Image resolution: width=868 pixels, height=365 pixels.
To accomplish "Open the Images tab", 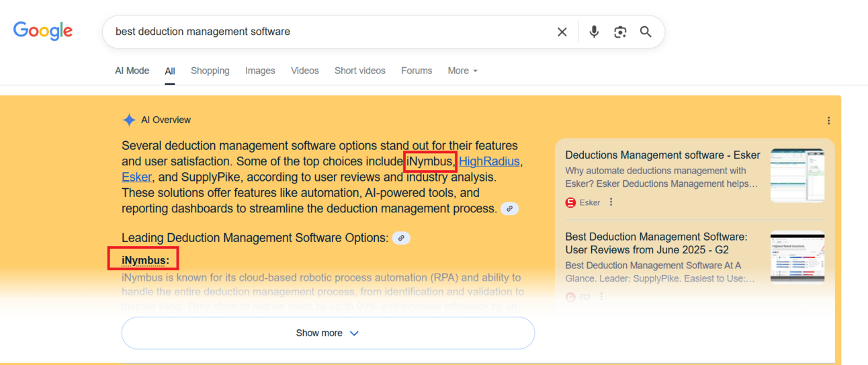I will tap(260, 71).
